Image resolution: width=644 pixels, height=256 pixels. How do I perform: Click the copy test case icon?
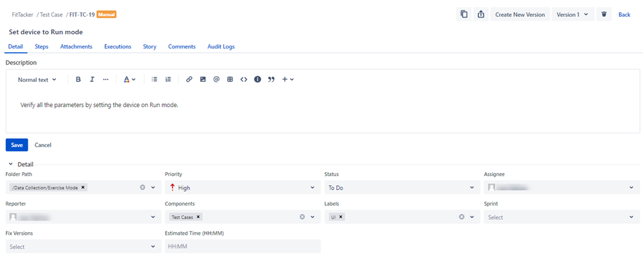pos(464,14)
